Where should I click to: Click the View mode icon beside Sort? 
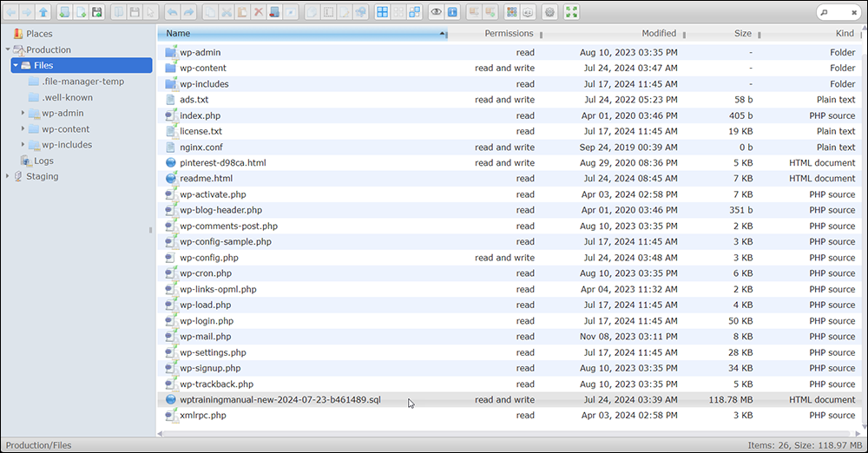511,11
